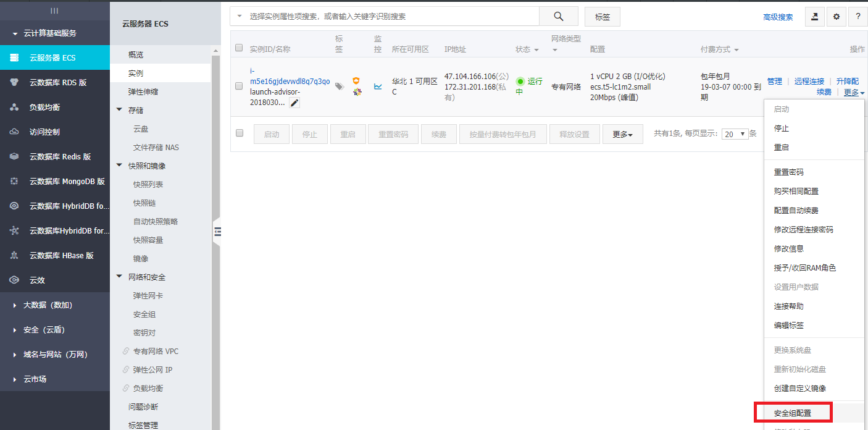Expand 安全（云盾） section

click(x=15, y=330)
